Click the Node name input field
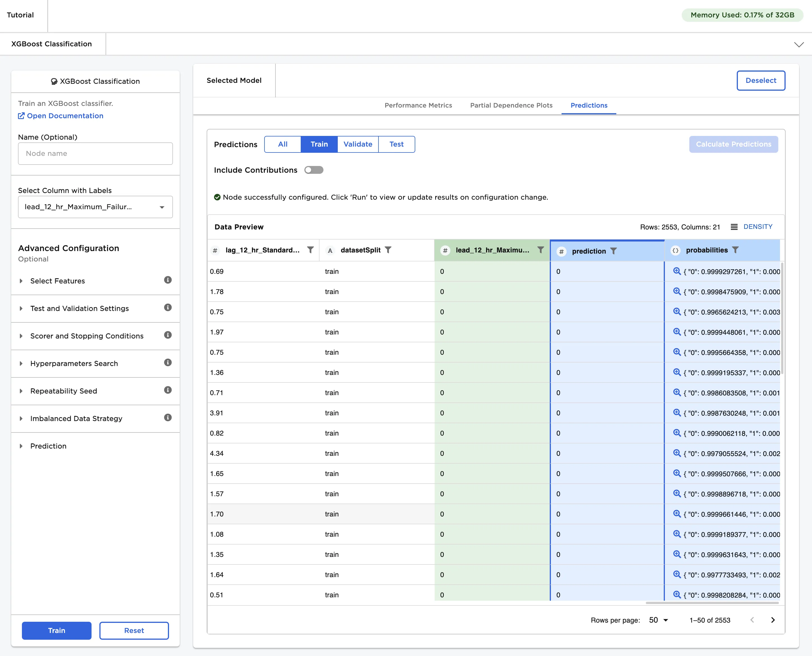Image resolution: width=812 pixels, height=656 pixels. pos(95,153)
